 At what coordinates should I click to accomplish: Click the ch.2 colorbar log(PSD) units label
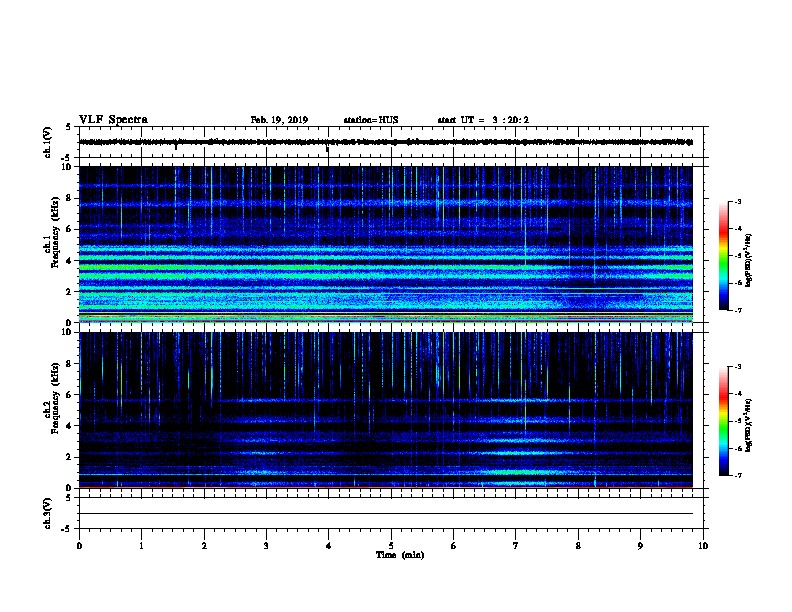pos(748,425)
